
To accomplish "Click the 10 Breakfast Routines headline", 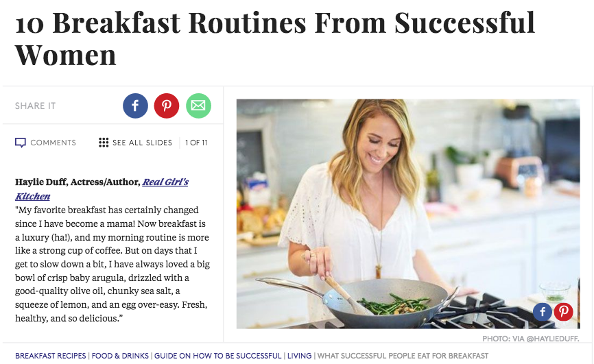I will click(x=274, y=39).
